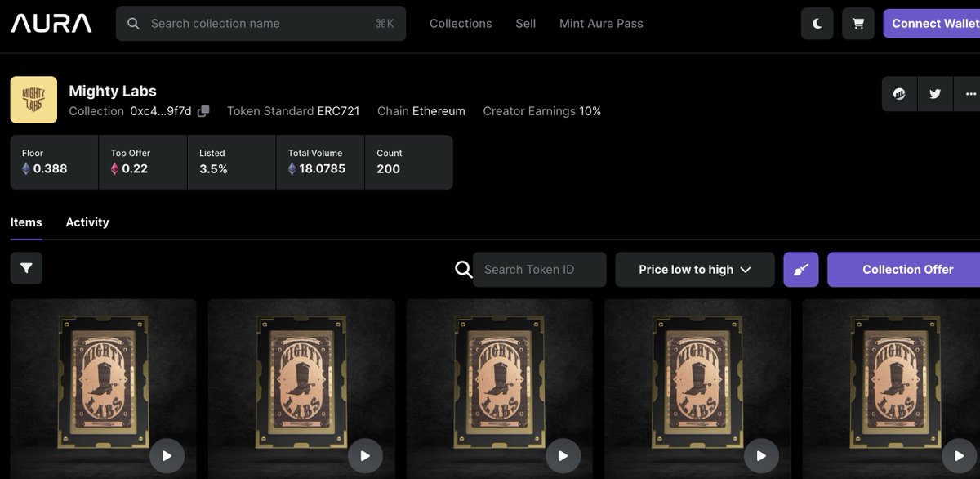Focus the Search Token ID field
Viewport: 980px width, 479px height.
point(540,270)
